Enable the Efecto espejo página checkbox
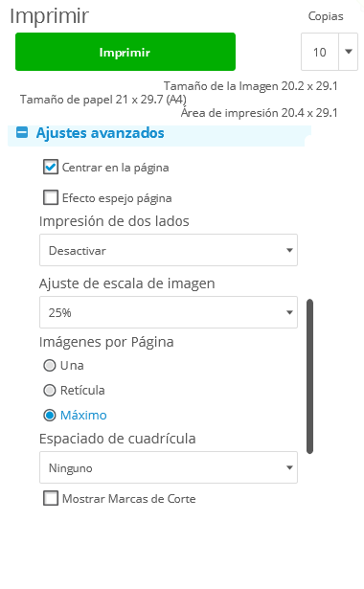Viewport: 364px width, 589px height. pos(51,197)
